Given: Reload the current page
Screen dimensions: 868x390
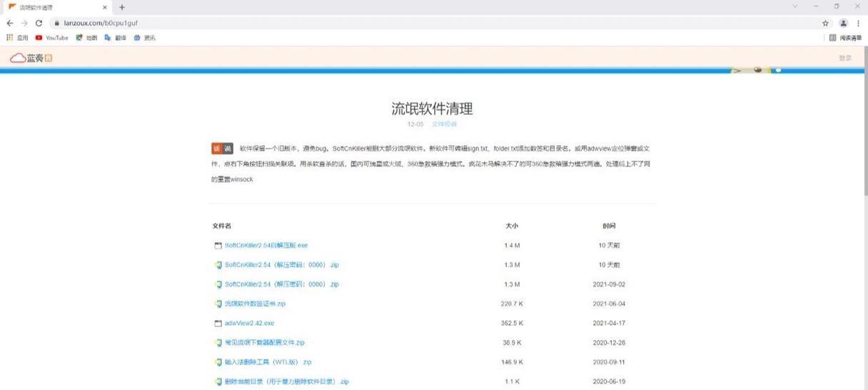Looking at the screenshot, I should [x=39, y=23].
